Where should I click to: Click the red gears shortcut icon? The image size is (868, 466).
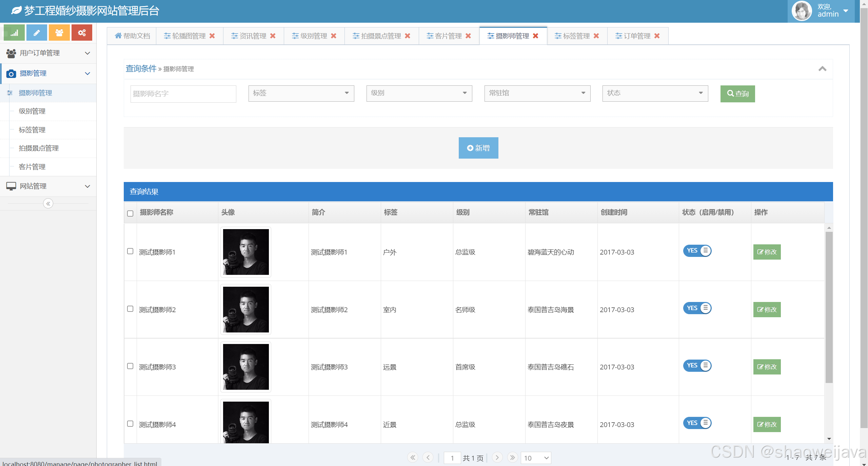[82, 33]
